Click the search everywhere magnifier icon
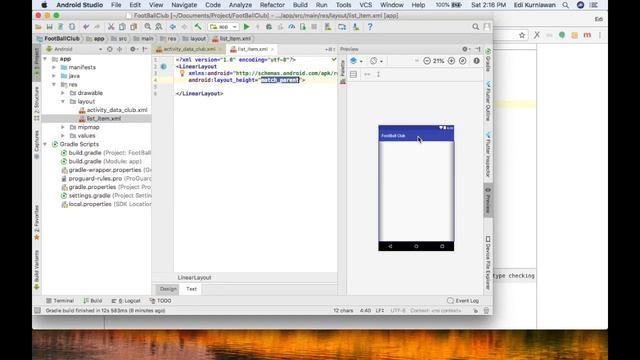This screenshot has height=360, width=640. 476,27
